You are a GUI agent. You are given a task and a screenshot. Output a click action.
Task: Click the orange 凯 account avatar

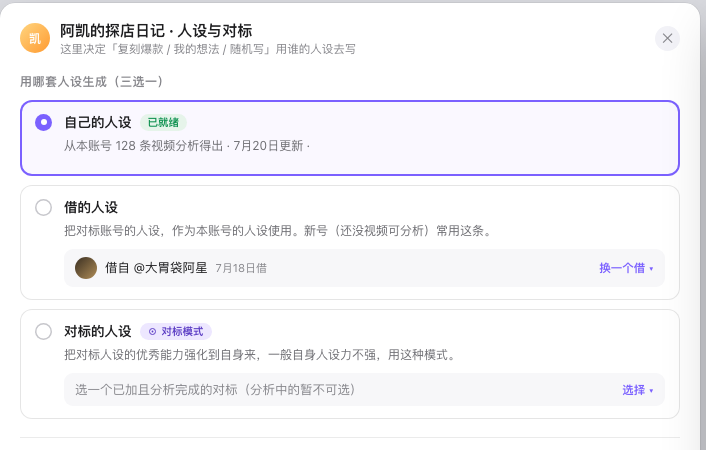[35, 38]
